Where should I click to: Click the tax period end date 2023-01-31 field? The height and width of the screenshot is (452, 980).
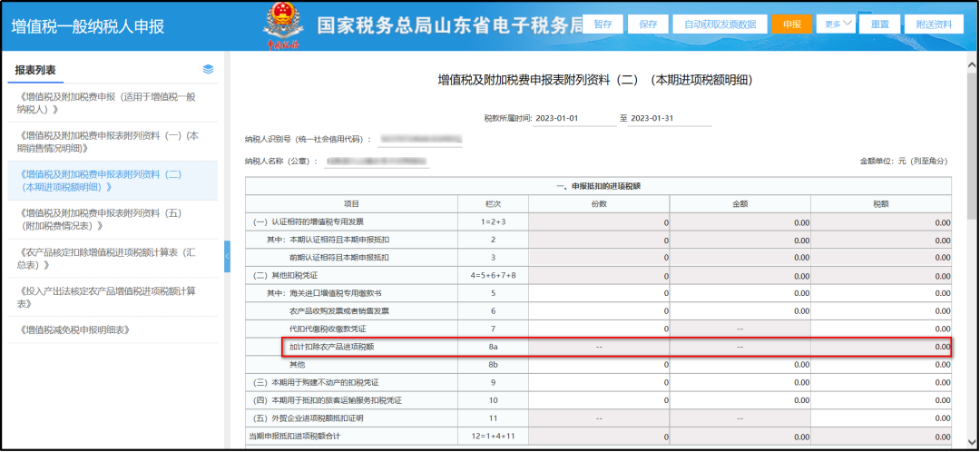[x=670, y=118]
